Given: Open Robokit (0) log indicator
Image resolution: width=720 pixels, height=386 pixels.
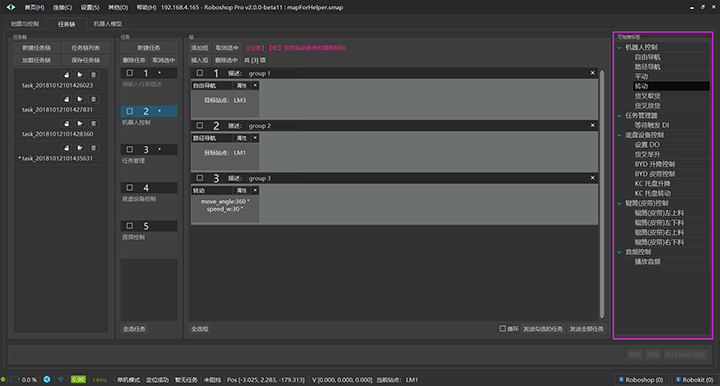Looking at the screenshot, I should pos(695,380).
